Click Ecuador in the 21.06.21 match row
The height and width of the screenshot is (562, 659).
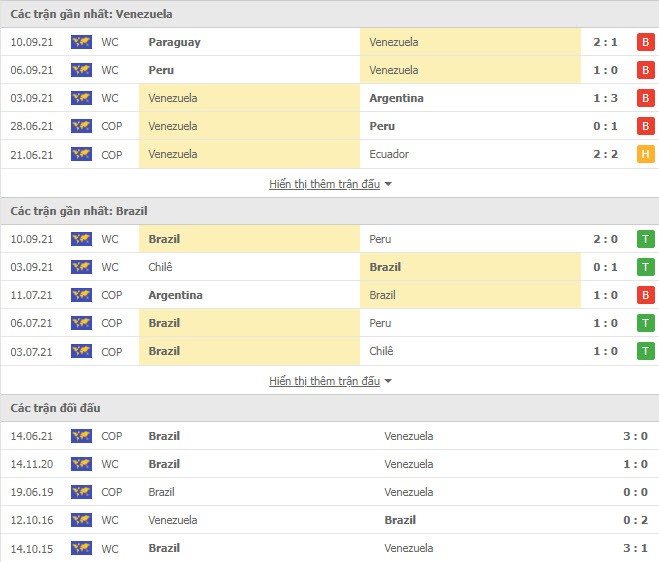[x=389, y=154]
